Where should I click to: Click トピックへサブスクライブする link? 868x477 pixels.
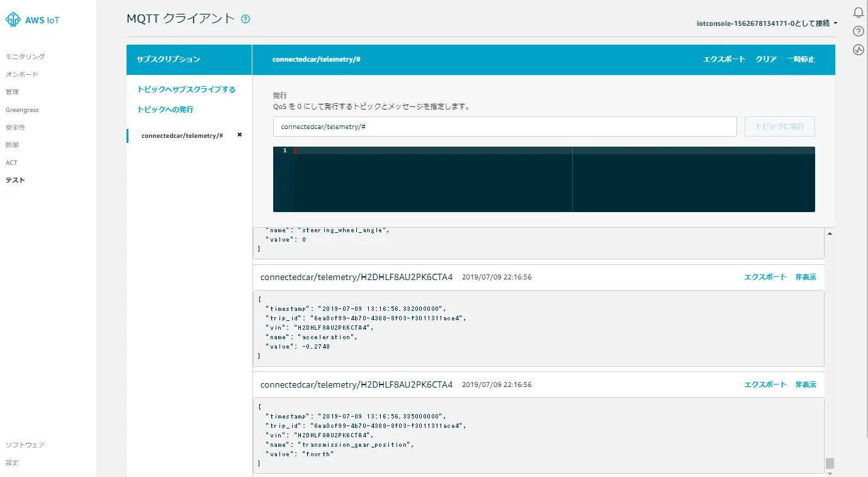click(x=186, y=89)
